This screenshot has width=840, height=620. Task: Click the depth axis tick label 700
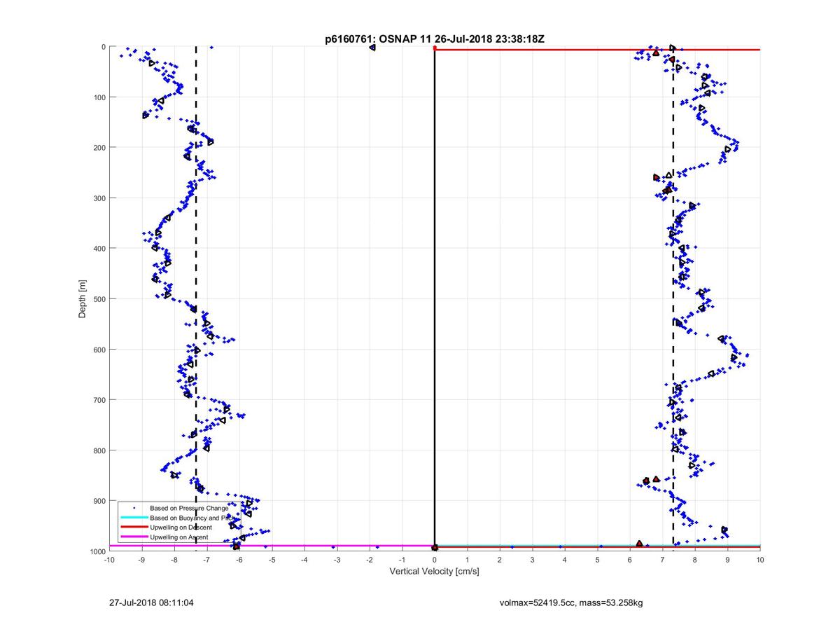pyautogui.click(x=99, y=400)
